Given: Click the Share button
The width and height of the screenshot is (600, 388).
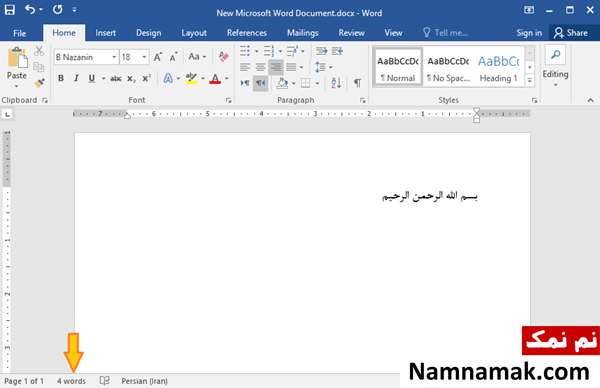Looking at the screenshot, I should tap(571, 33).
